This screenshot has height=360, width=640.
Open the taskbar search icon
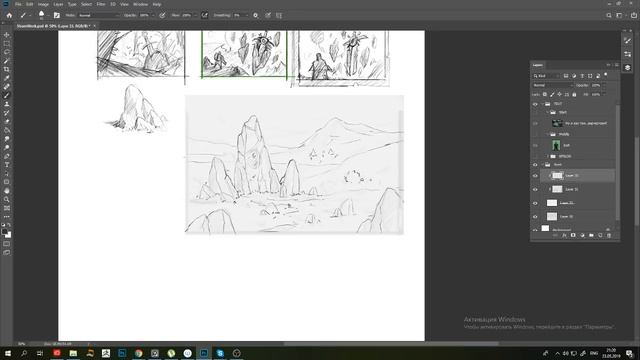click(x=24, y=353)
